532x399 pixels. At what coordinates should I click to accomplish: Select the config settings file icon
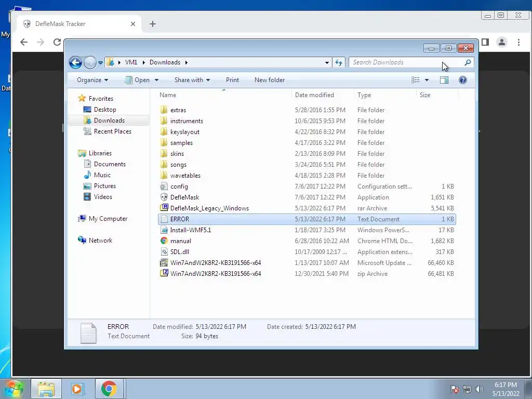point(164,186)
